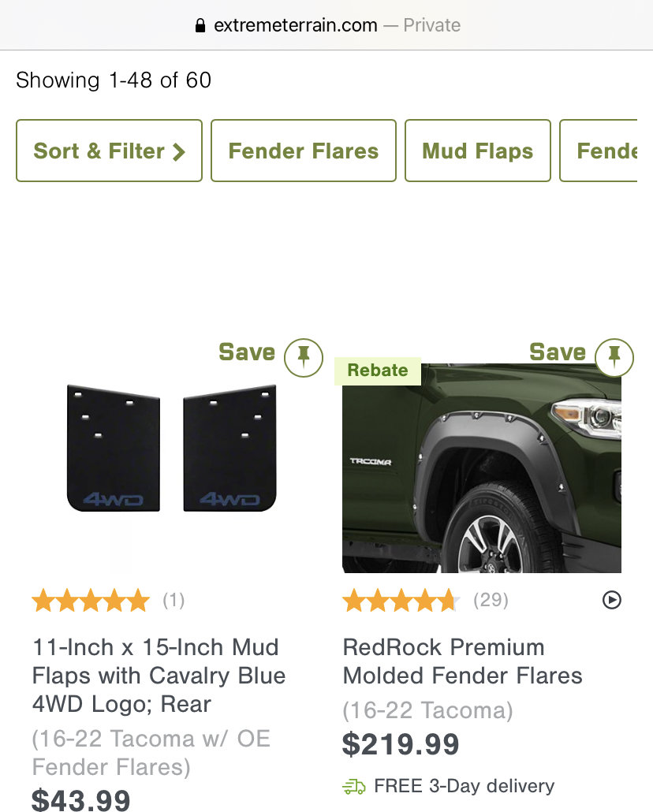
Task: View the five-star rating for mud flaps
Action: [91, 601]
